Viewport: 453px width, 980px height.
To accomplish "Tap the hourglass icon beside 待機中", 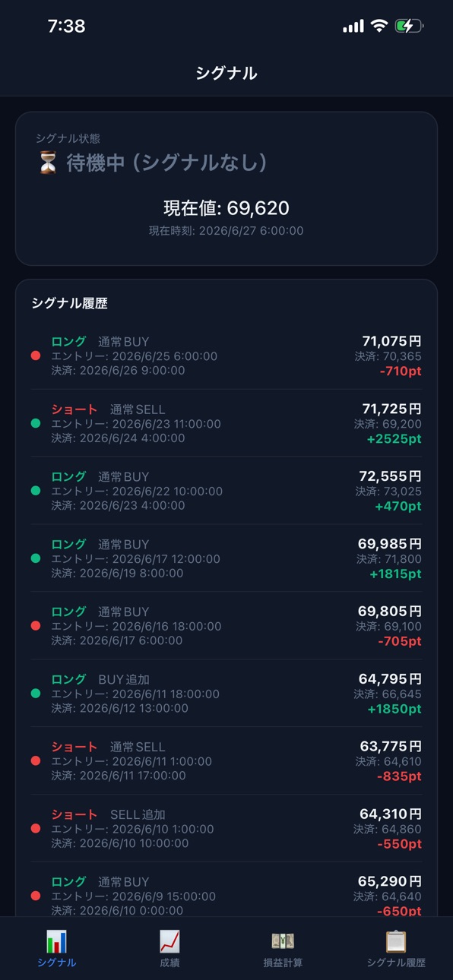I will [48, 163].
